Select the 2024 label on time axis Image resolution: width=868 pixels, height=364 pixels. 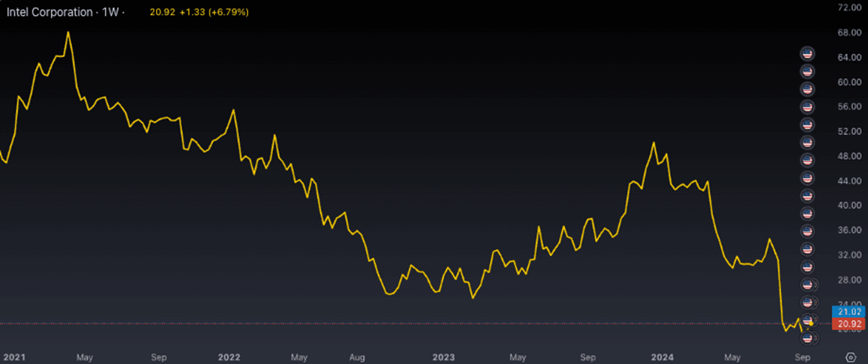coord(662,357)
